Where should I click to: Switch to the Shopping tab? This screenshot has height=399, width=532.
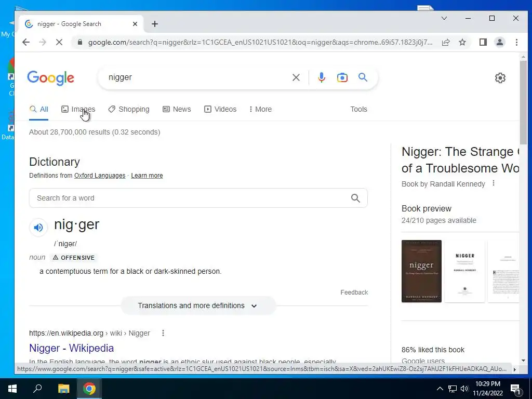tap(129, 109)
